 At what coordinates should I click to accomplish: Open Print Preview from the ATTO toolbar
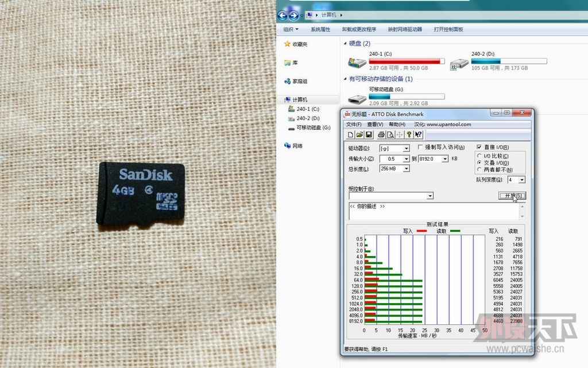(390, 134)
